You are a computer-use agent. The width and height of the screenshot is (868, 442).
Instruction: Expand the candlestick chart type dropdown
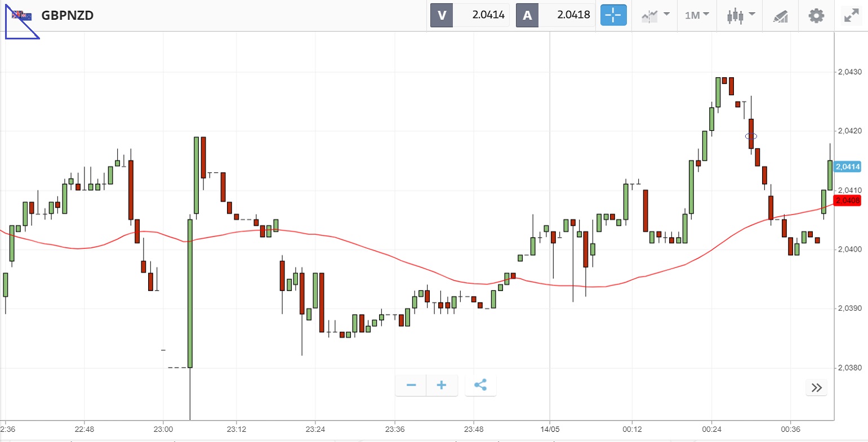(740, 15)
